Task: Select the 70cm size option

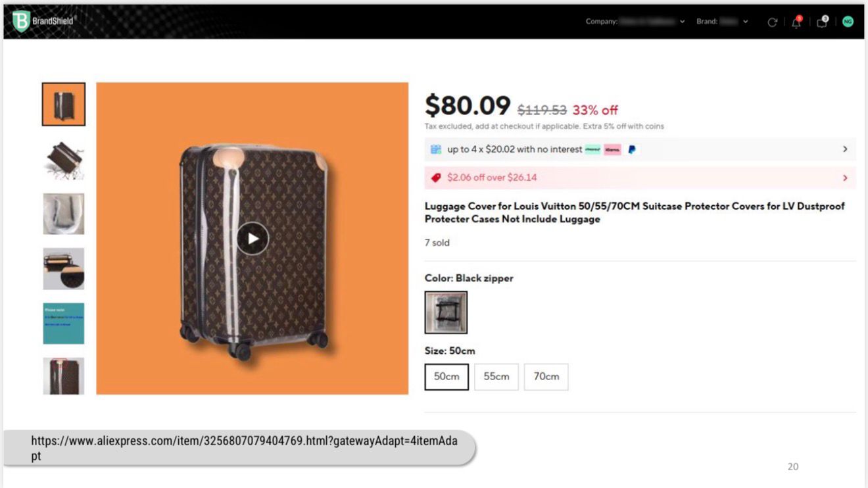Action: pyautogui.click(x=546, y=377)
